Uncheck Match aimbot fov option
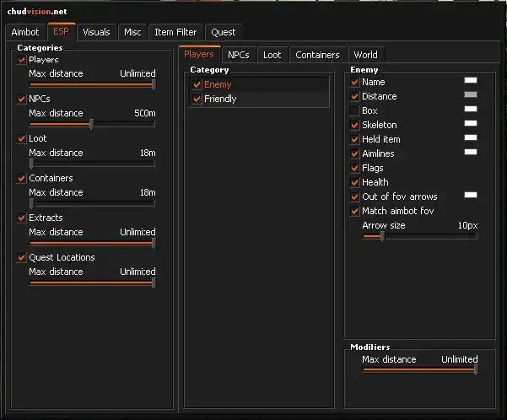The image size is (507, 420). [354, 211]
